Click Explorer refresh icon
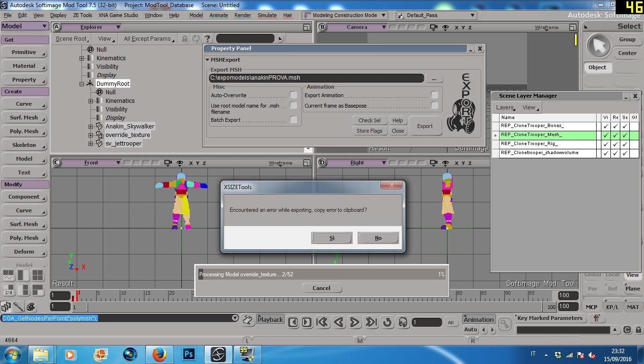 tap(196, 39)
